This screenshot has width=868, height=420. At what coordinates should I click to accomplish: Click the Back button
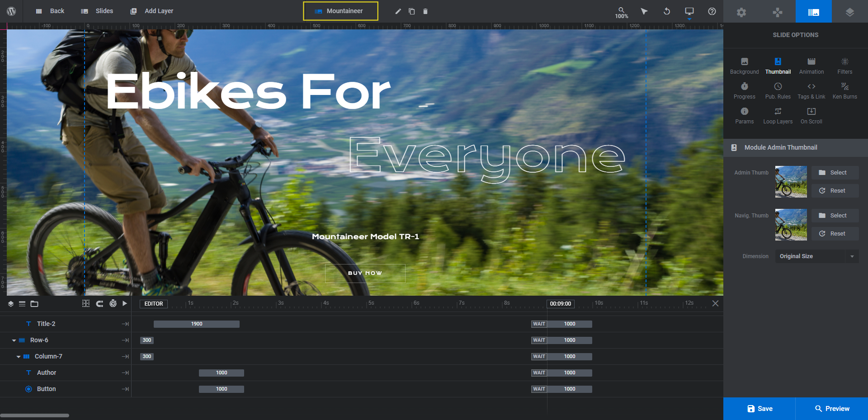pyautogui.click(x=50, y=11)
